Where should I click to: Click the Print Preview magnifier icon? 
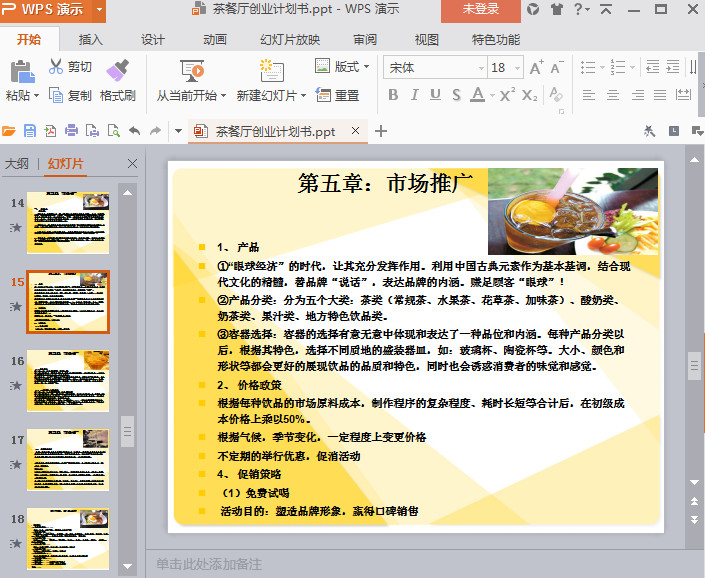pos(114,131)
